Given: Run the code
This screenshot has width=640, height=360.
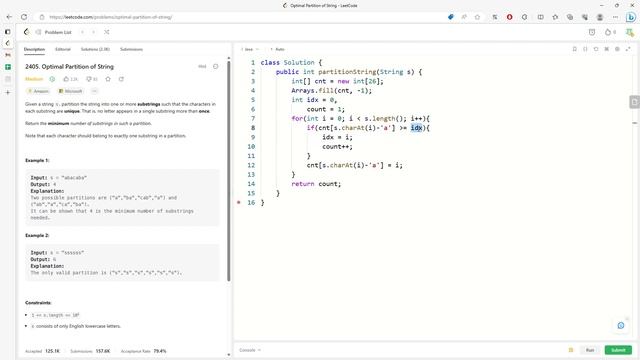Looking at the screenshot, I should point(590,350).
